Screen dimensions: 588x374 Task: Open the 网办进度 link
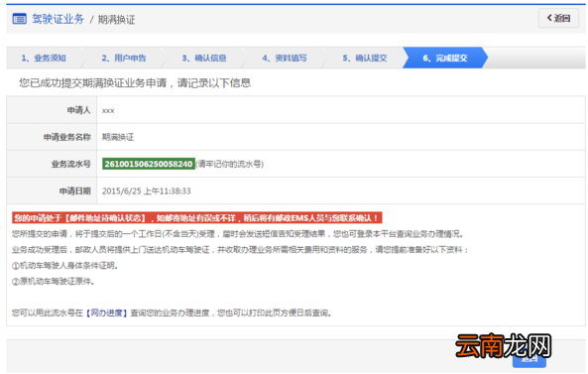point(106,312)
